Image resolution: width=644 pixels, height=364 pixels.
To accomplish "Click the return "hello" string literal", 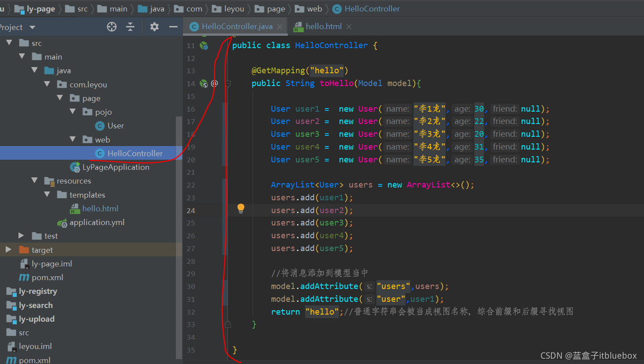I will 322,312.
